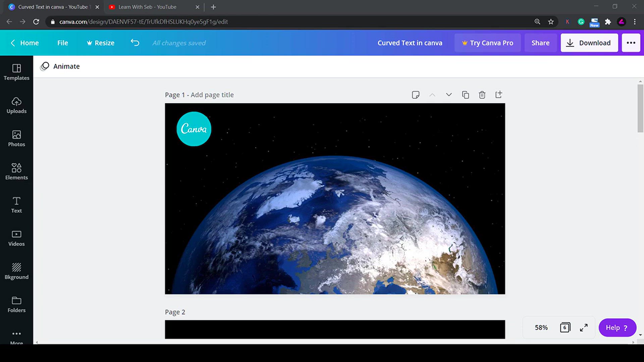Delete Page 1 with trash icon
644x362 pixels.
[x=482, y=95]
